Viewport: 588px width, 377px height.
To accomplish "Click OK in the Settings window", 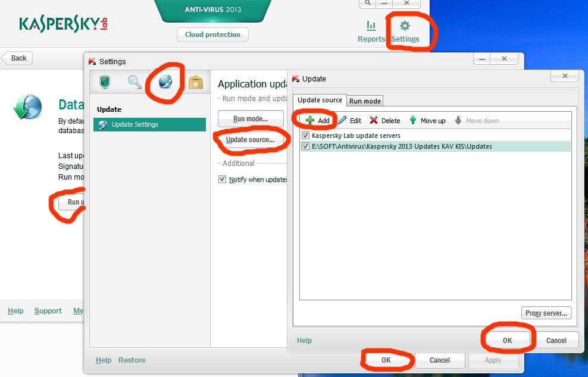I will [x=386, y=360].
